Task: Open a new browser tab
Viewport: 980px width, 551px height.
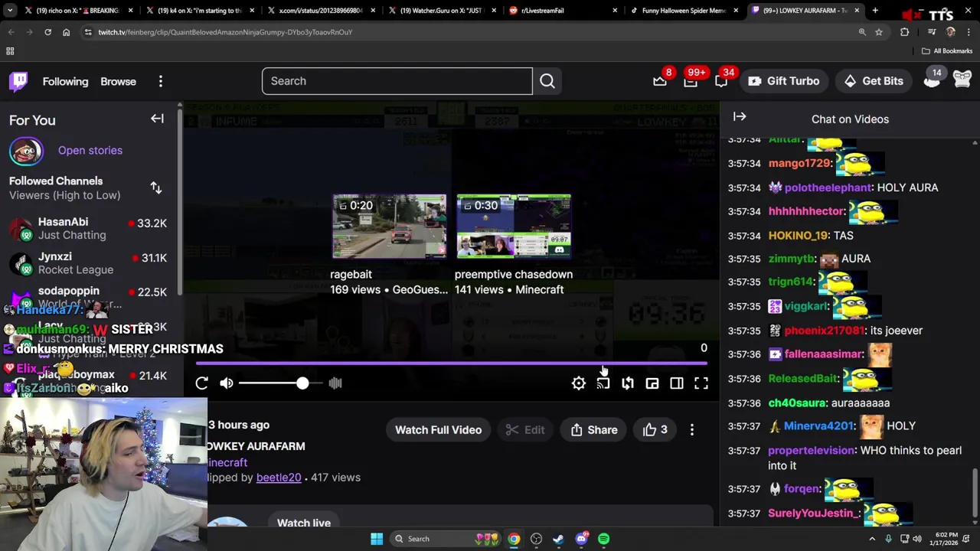Action: 875,11
